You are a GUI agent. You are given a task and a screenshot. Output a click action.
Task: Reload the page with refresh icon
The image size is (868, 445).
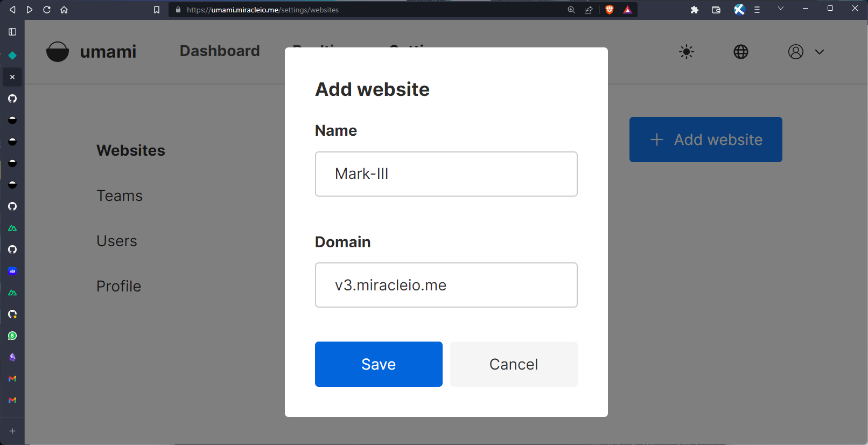(x=47, y=10)
